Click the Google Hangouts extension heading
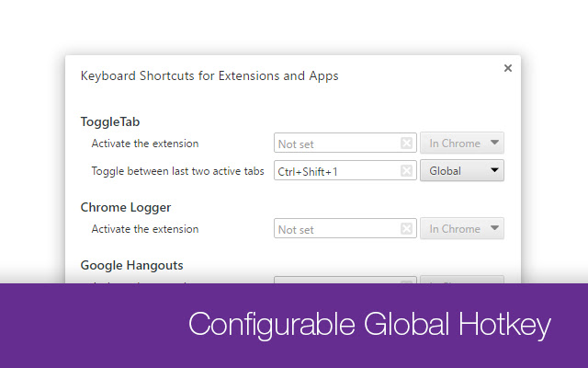Image resolution: width=588 pixels, height=368 pixels. pos(131,265)
